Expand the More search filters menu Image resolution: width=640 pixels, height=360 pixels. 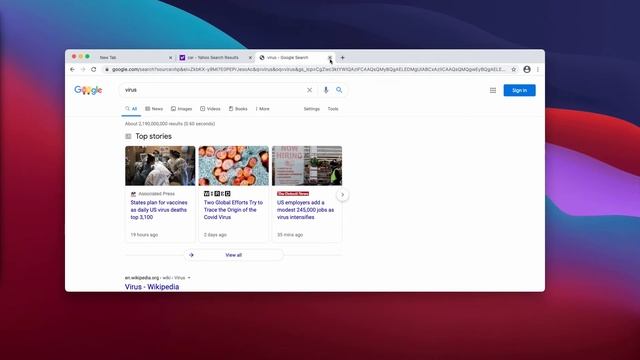point(262,109)
